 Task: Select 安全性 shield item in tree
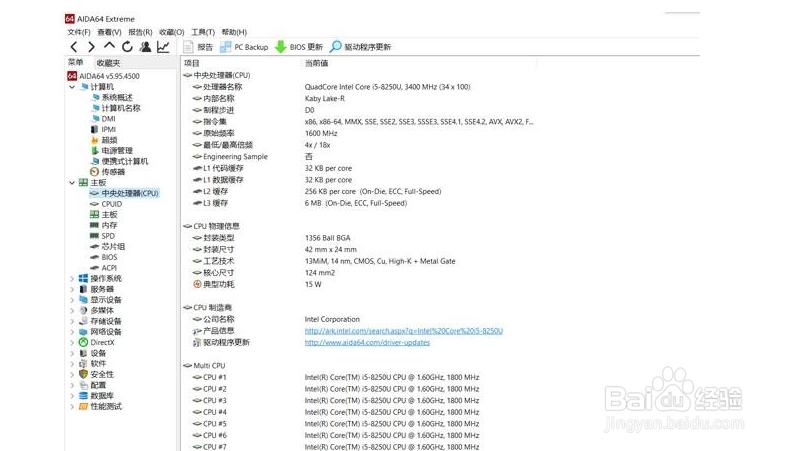pos(96,375)
